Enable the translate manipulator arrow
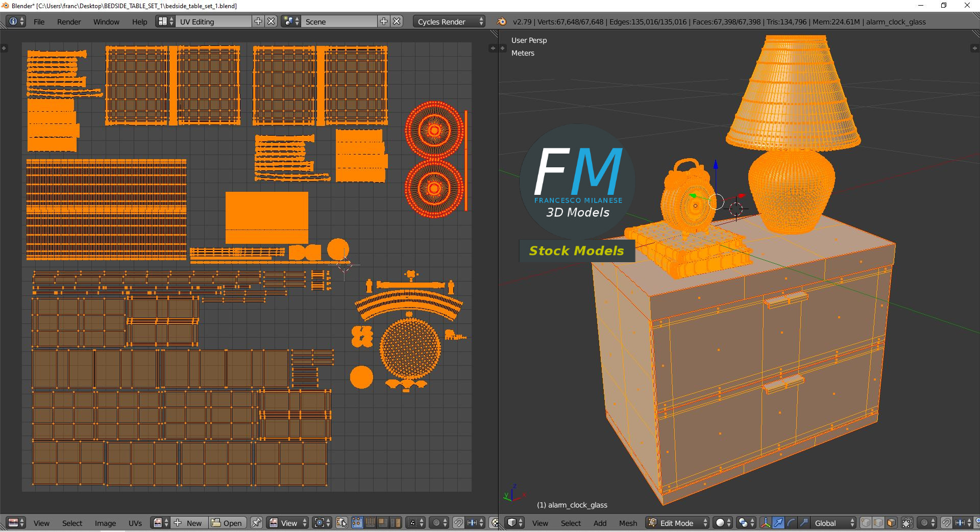980x532 pixels. (778, 523)
